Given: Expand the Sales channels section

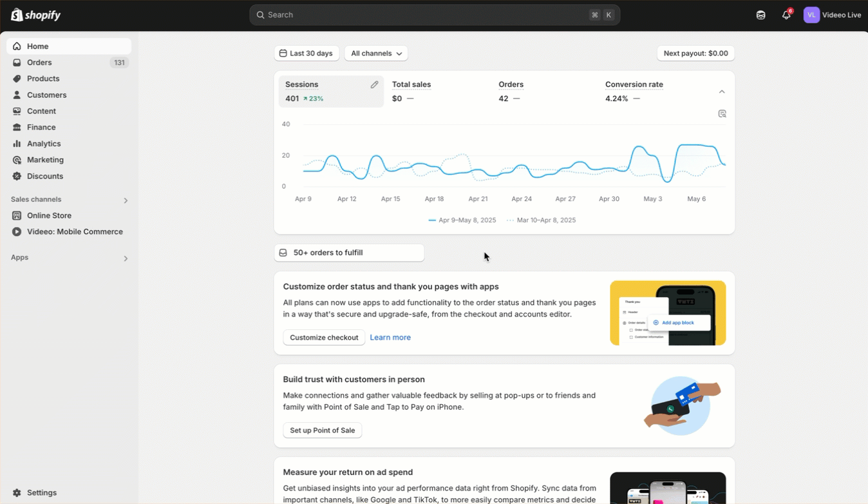Looking at the screenshot, I should (x=126, y=200).
